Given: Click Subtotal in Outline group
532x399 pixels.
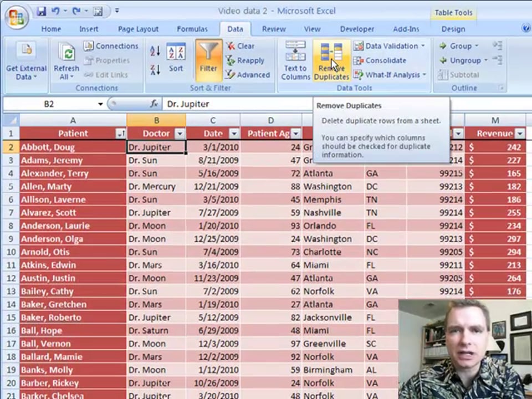Looking at the screenshot, I should (x=458, y=75).
